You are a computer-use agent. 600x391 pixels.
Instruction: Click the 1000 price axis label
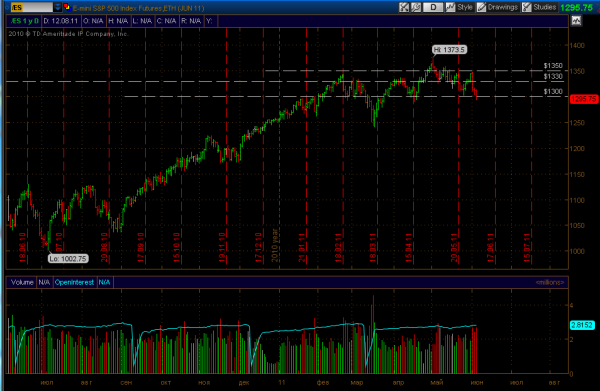pyautogui.click(x=577, y=251)
